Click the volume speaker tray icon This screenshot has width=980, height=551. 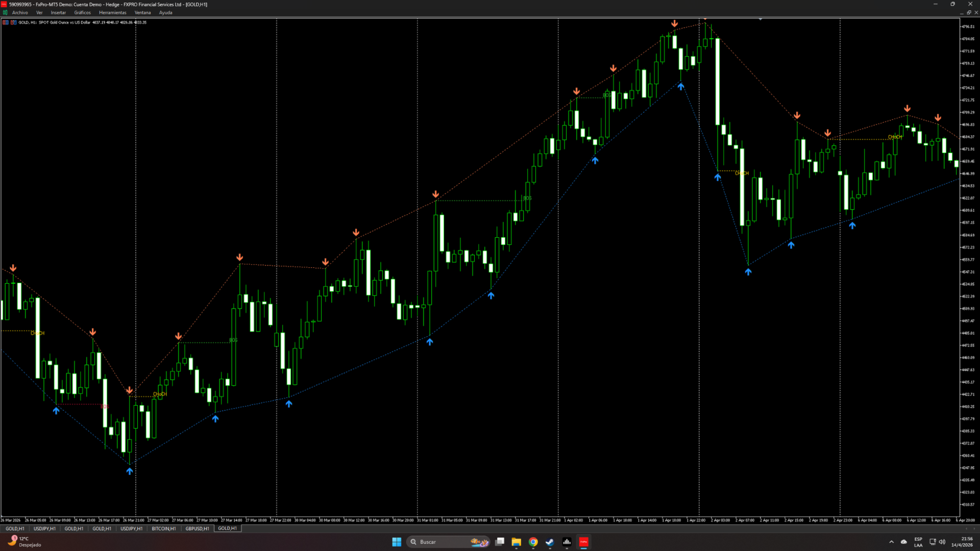click(942, 542)
